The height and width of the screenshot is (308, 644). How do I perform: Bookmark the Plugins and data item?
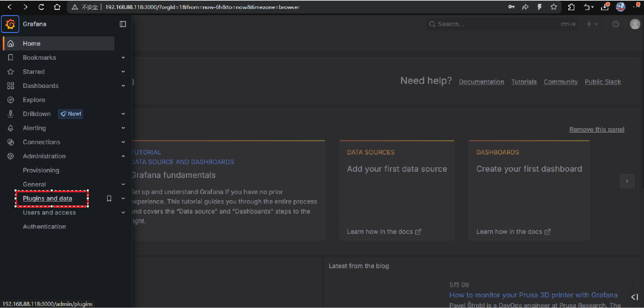point(109,198)
